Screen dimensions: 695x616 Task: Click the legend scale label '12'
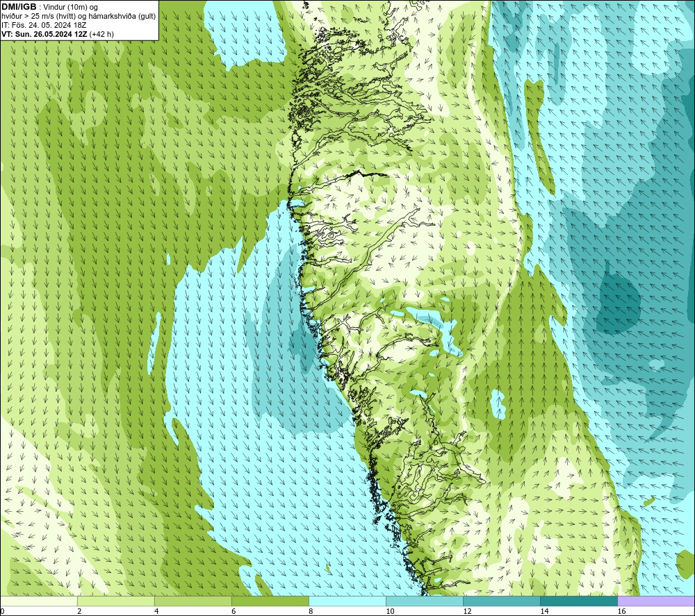tap(467, 611)
